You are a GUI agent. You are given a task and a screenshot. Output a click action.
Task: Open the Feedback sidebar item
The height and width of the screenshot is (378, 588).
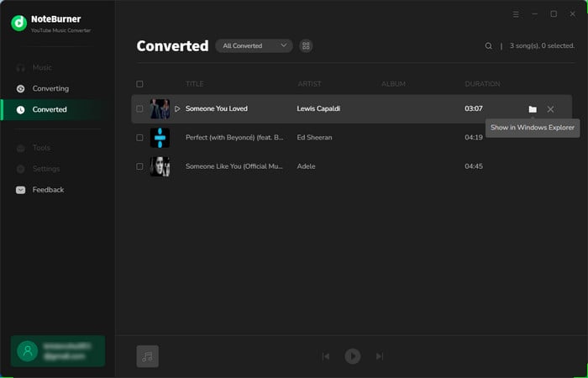48,190
